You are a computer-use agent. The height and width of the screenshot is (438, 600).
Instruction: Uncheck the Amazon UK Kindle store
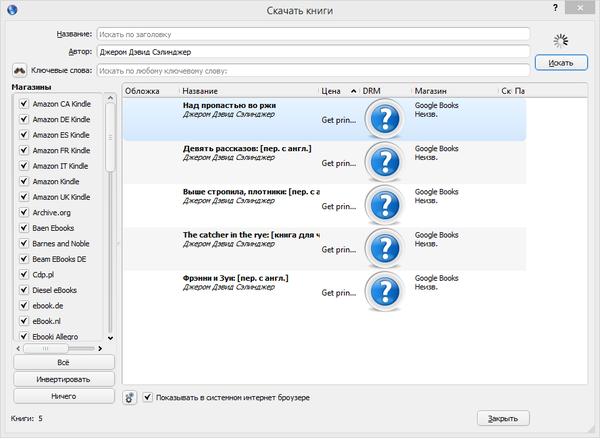tap(24, 197)
